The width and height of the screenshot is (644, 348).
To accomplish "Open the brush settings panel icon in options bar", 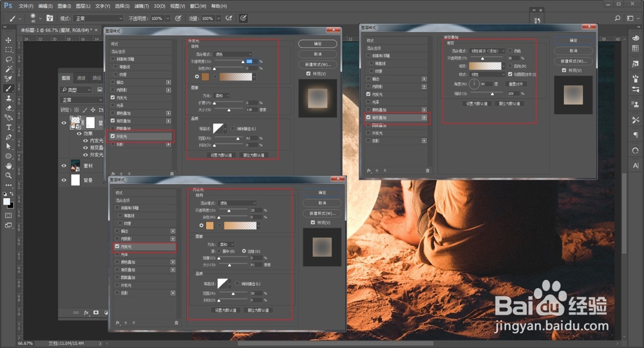I will click(x=50, y=18).
